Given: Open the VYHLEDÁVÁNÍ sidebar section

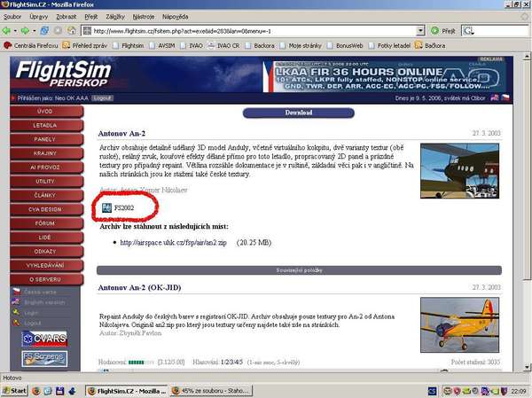Looking at the screenshot, I should click(x=46, y=265).
